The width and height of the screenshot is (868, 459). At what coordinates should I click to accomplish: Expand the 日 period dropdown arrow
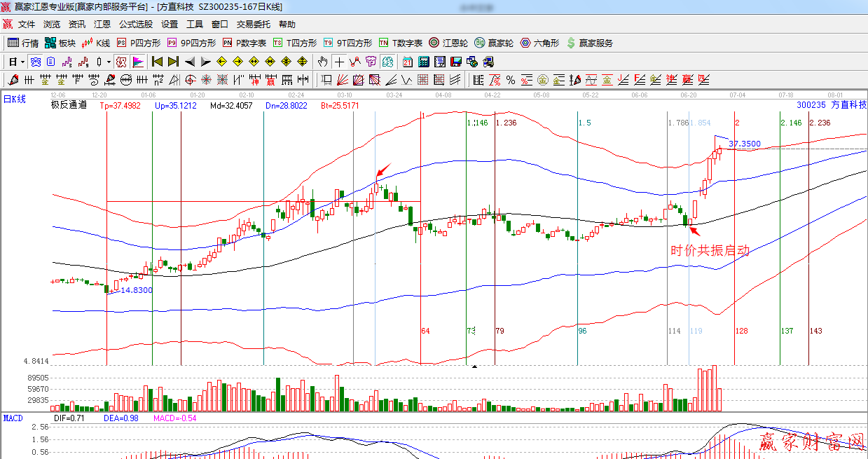coord(22,61)
